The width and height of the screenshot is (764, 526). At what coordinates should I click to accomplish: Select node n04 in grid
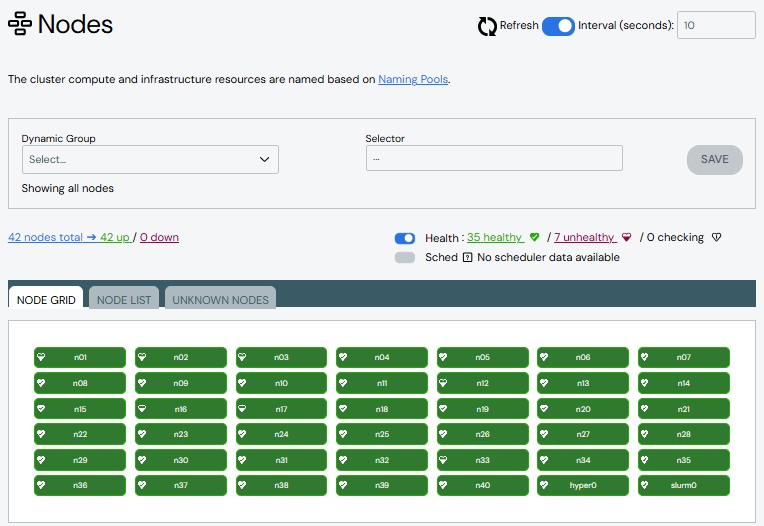click(382, 357)
